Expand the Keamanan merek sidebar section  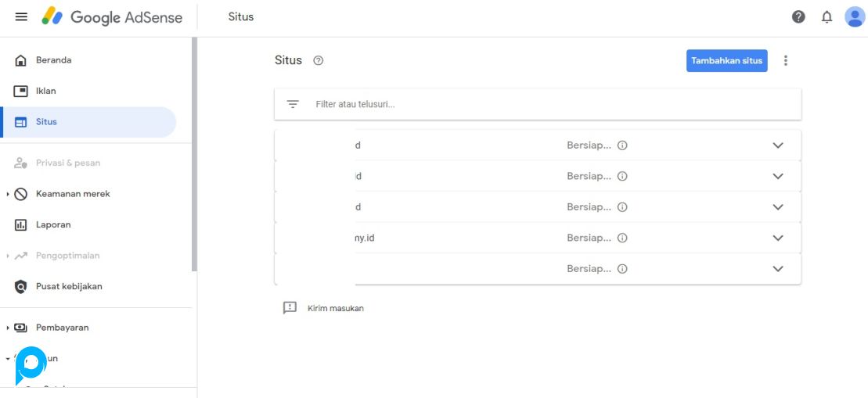click(x=8, y=194)
